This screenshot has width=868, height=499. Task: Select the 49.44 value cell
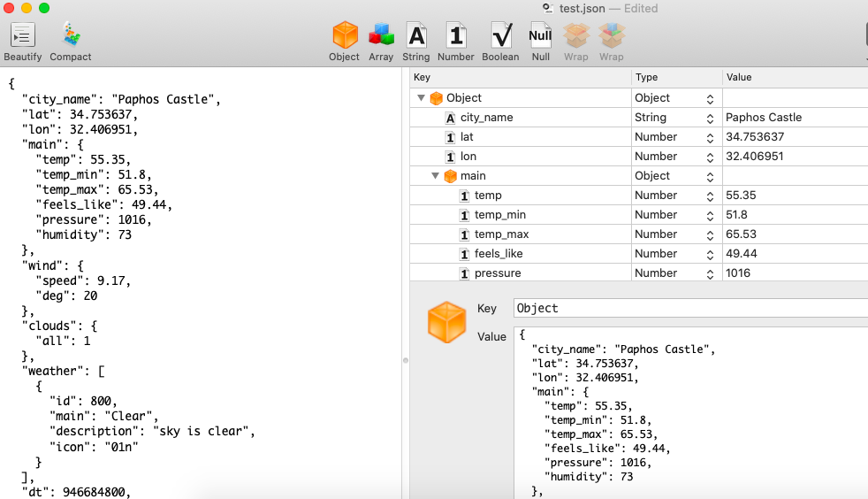tap(795, 253)
